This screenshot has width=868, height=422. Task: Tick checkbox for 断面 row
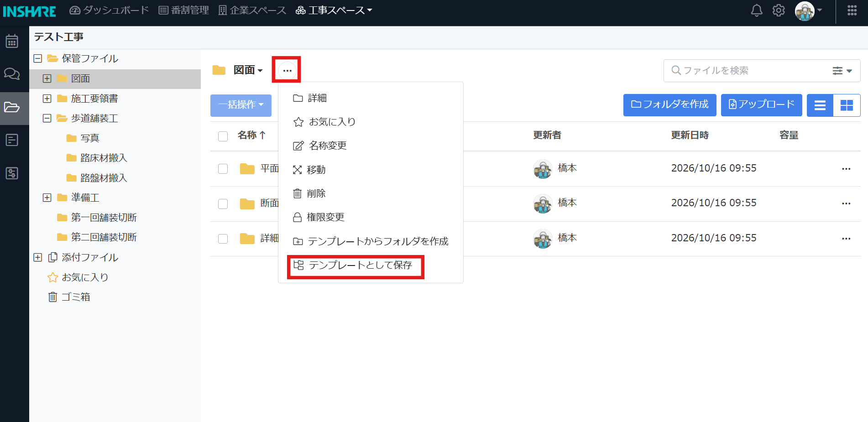(223, 203)
